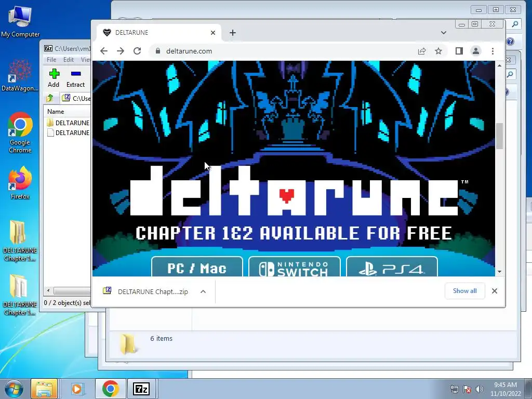Expand download item options chevron
Image resolution: width=532 pixels, height=399 pixels.
[203, 291]
